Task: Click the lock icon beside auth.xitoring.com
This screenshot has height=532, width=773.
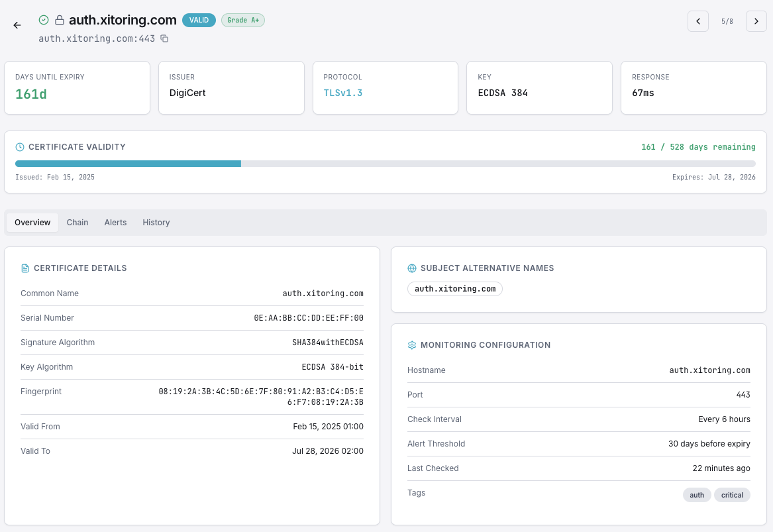Action: pos(59,20)
